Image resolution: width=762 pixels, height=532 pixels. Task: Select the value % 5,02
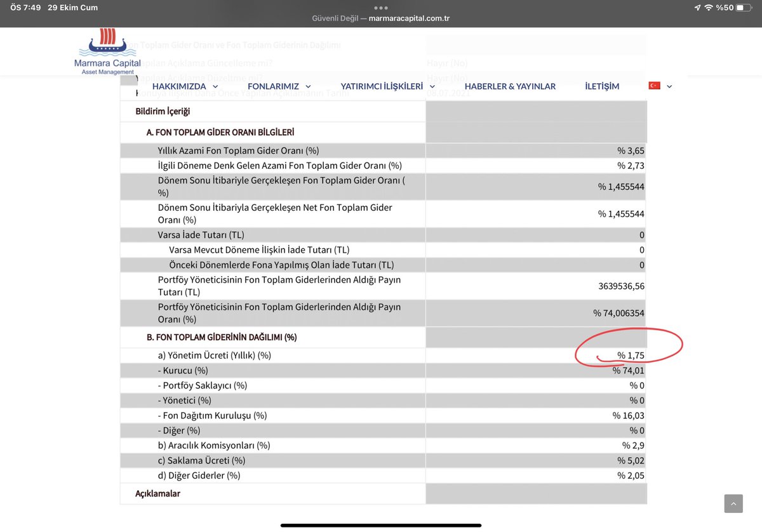631,460
